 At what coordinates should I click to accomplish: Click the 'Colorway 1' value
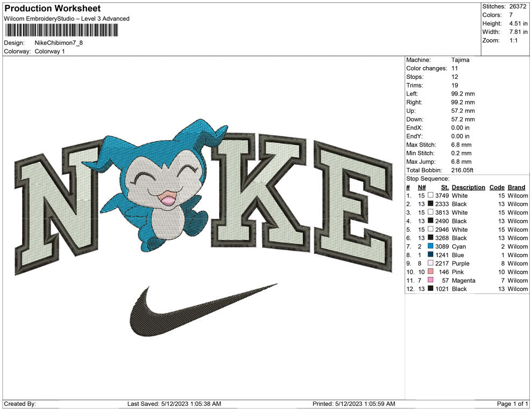tap(49, 52)
